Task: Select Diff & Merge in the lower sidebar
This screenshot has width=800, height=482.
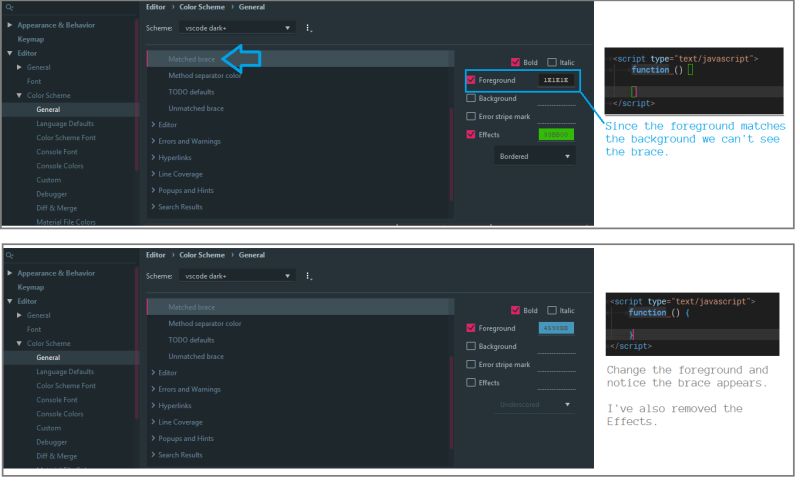Action: point(57,456)
